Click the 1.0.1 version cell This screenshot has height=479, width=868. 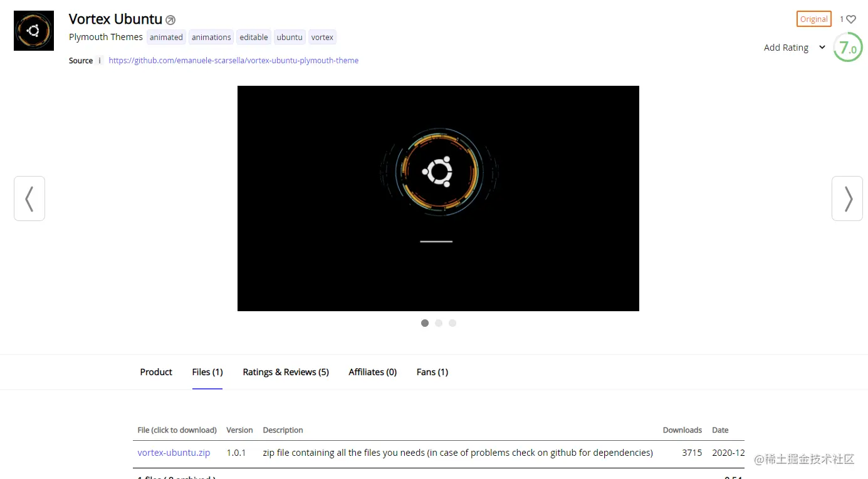point(236,453)
